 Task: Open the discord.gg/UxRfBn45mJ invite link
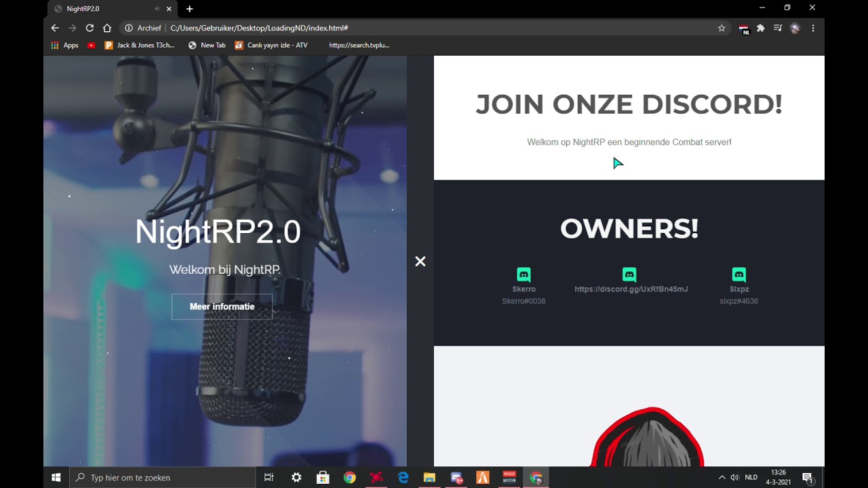(x=631, y=289)
